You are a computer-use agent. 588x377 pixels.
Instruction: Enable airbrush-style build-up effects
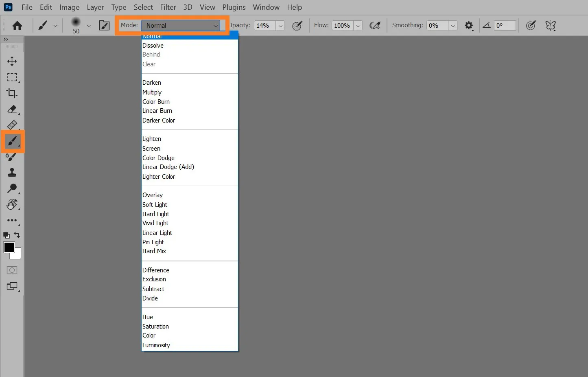(x=375, y=26)
